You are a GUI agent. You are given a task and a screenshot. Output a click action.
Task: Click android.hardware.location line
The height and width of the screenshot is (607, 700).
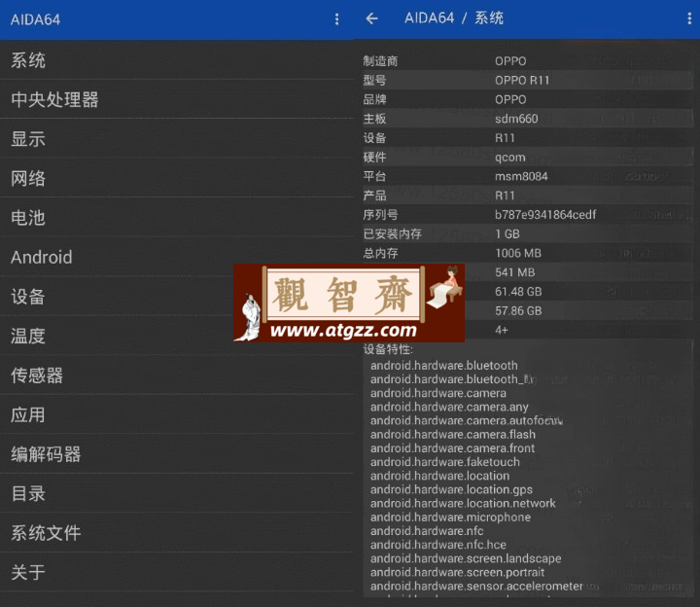439,476
